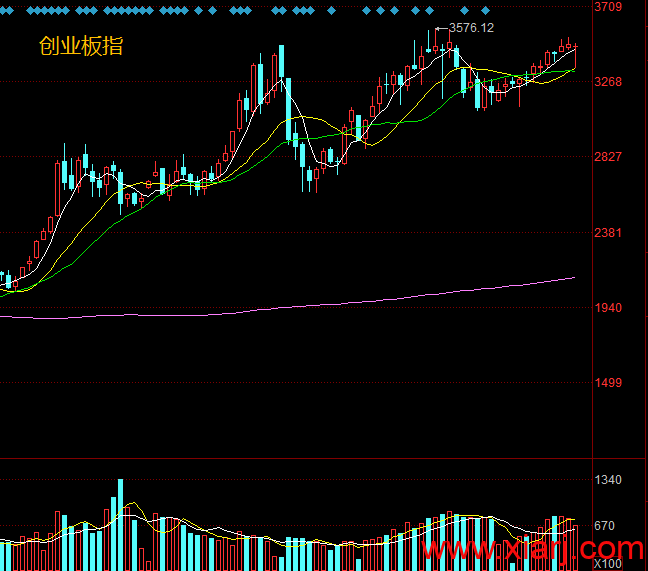Select the tallest cyan volume bar

click(x=120, y=525)
